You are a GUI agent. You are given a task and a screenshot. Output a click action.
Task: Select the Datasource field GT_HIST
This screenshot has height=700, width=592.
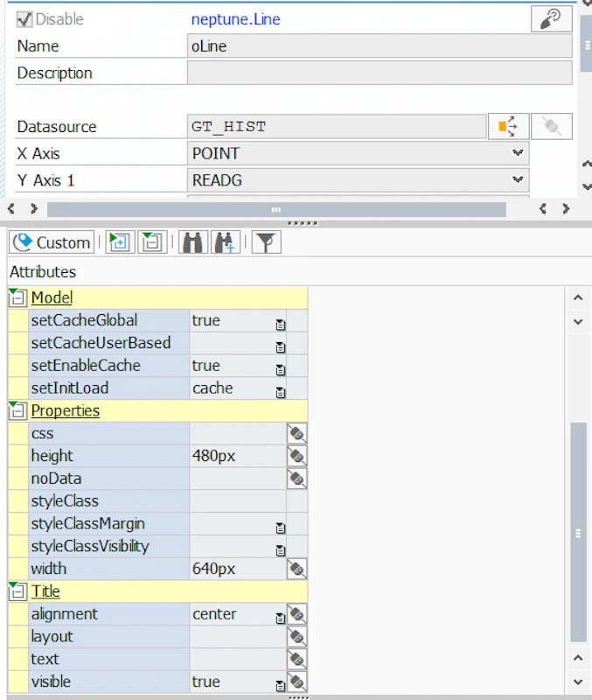pos(337,126)
